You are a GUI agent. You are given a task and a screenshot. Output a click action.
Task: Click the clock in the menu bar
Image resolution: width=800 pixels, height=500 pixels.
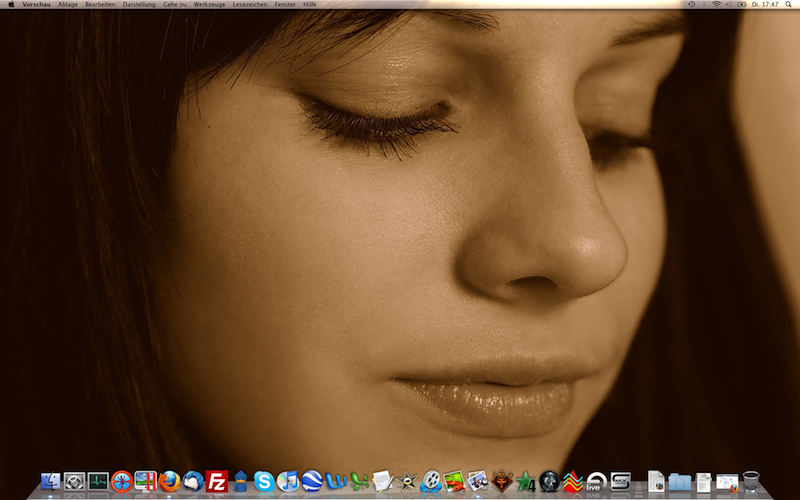(x=765, y=5)
